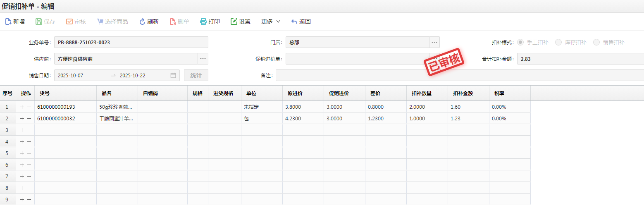Screen dimensions: 644x208
Task: Open the 门店 lookup ellipsis button
Action: pos(434,42)
